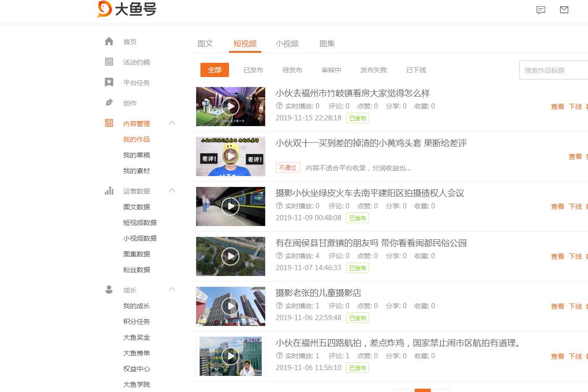588x392 pixels.
Task: Click the 内容管理 section icon
Action: [x=109, y=123]
